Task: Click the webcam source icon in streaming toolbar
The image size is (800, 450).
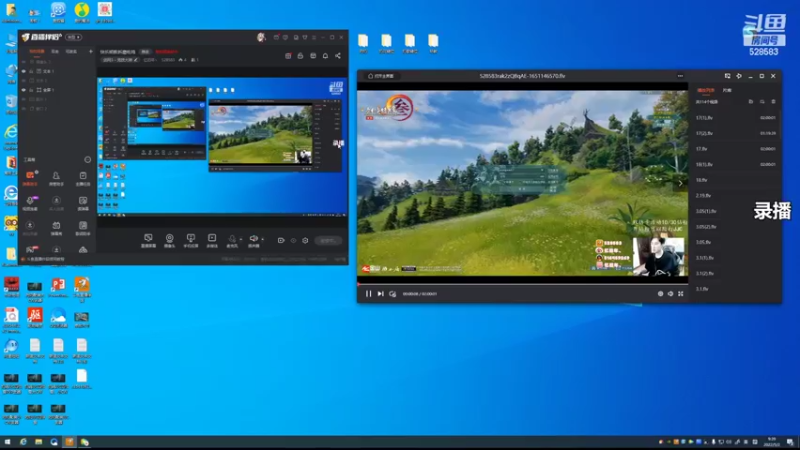Action: (169, 238)
